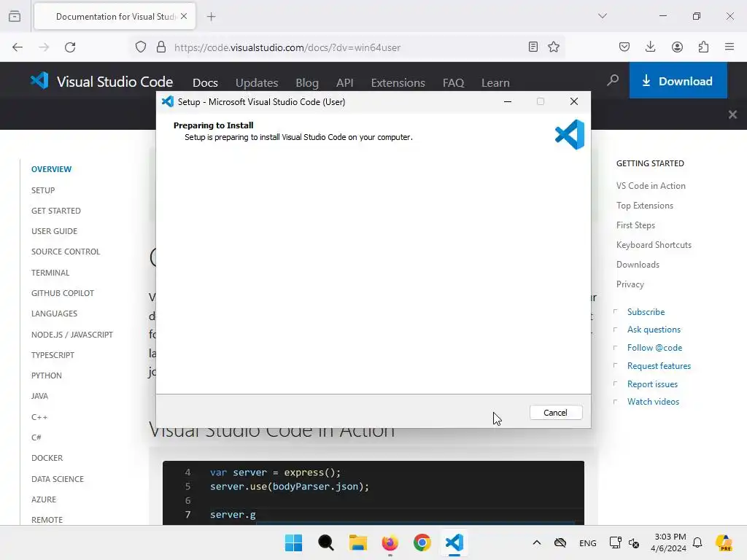747x560 pixels.
Task: Close the Documentation for Visual Studio tab
Action: (184, 16)
